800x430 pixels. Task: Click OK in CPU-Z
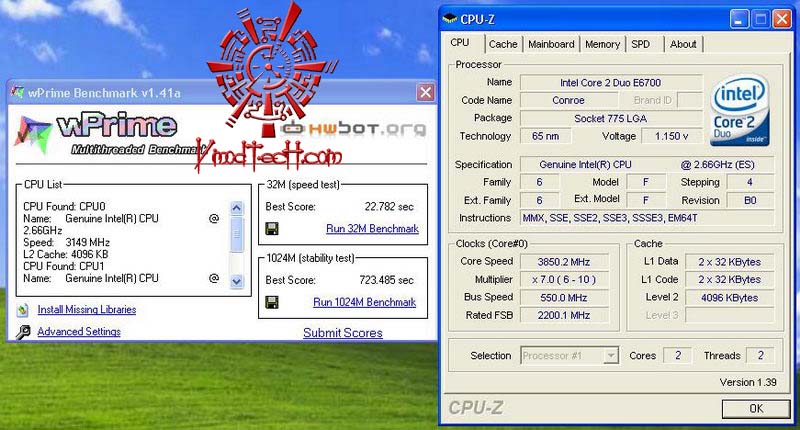[x=756, y=409]
